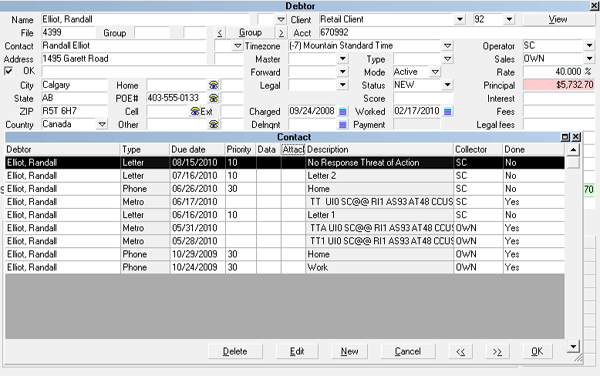Click the Delete button

pyautogui.click(x=235, y=351)
